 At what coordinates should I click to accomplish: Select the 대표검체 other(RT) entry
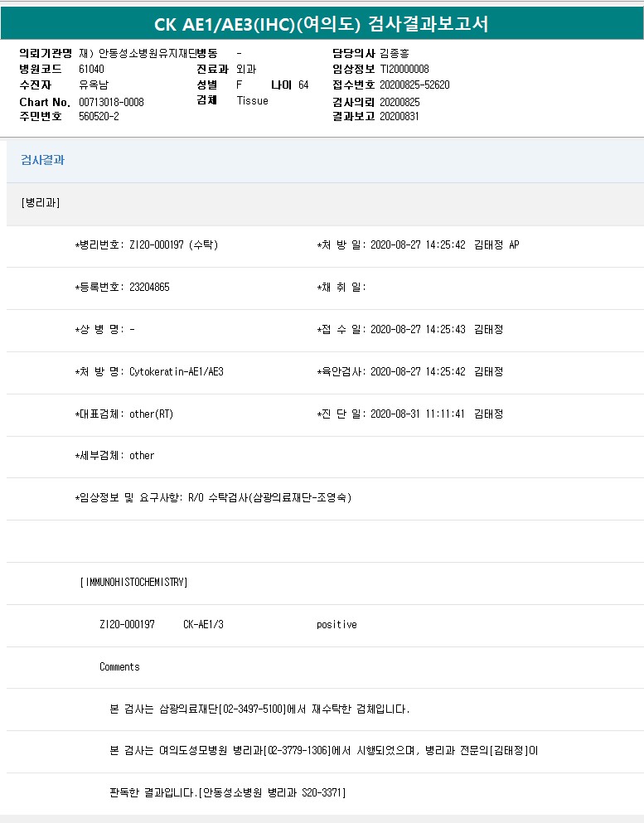pos(151,414)
